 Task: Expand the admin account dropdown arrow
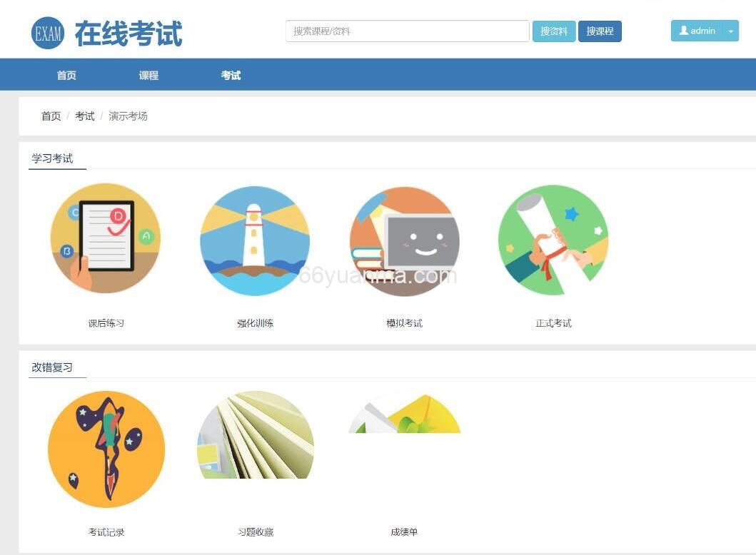tap(730, 31)
